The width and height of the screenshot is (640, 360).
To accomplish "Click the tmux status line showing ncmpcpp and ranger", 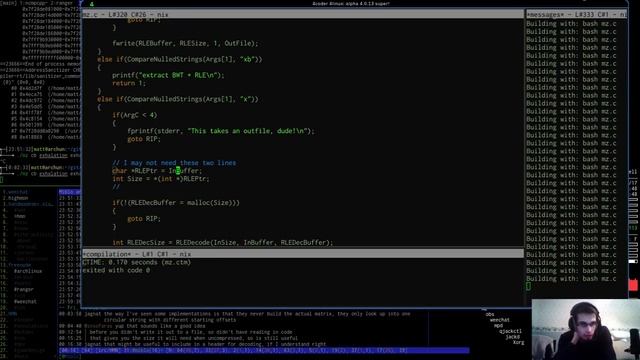I will [40, 3].
